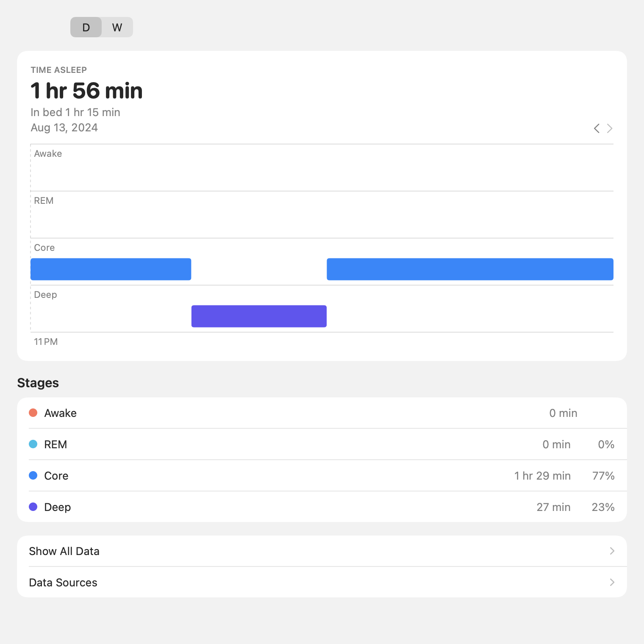Click the Core label in the sleep chart
644x644 pixels.
tap(44, 247)
